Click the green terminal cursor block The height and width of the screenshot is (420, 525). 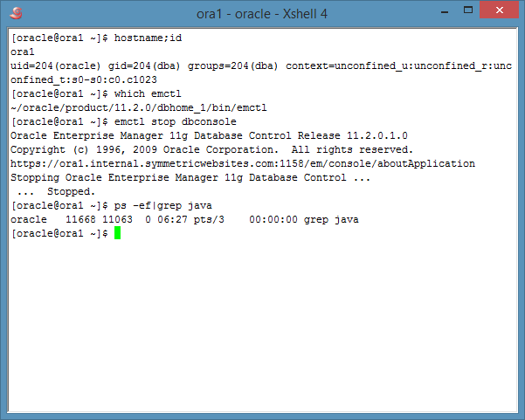(x=117, y=233)
